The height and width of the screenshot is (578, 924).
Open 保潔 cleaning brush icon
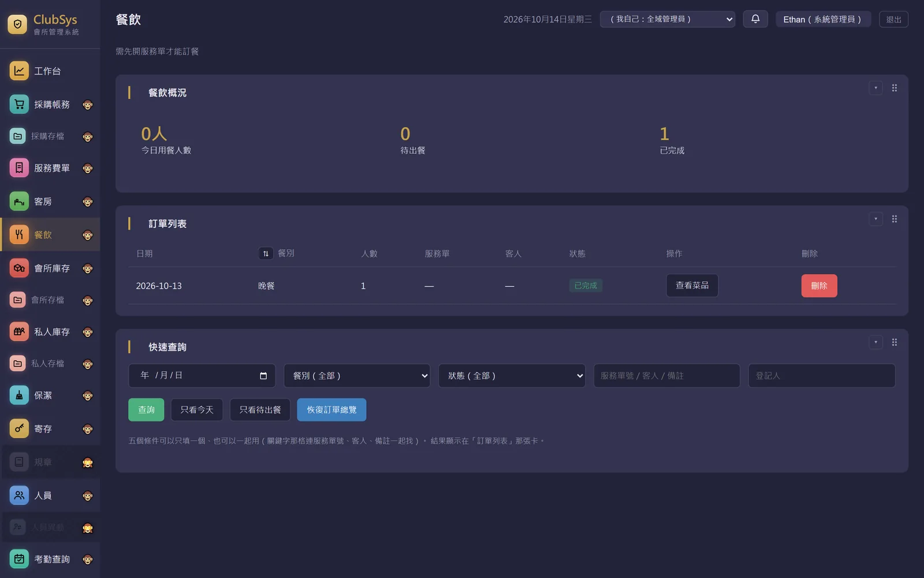(19, 395)
